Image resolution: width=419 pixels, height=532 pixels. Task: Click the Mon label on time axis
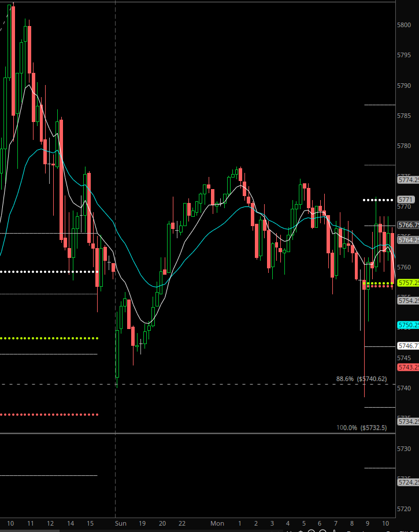coord(217,523)
